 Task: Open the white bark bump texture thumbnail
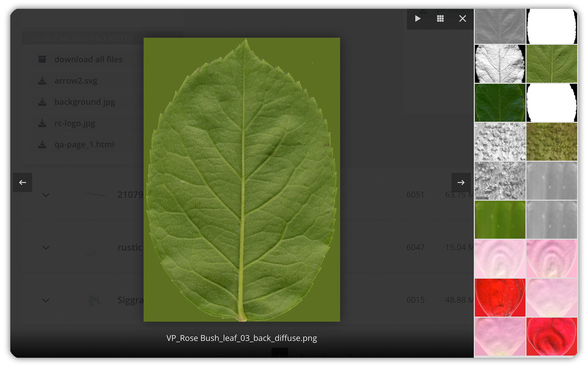pyautogui.click(x=500, y=142)
